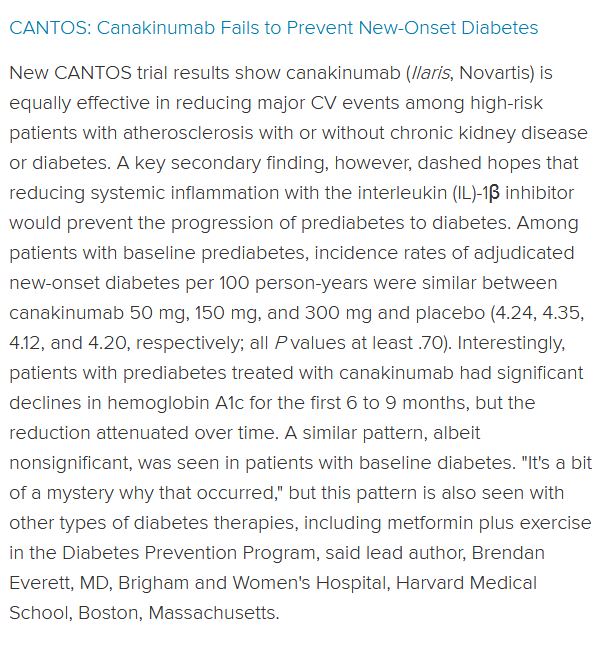Click the Brigham and Women's Hospital text
Screen dimensions: 616x648
point(254,583)
